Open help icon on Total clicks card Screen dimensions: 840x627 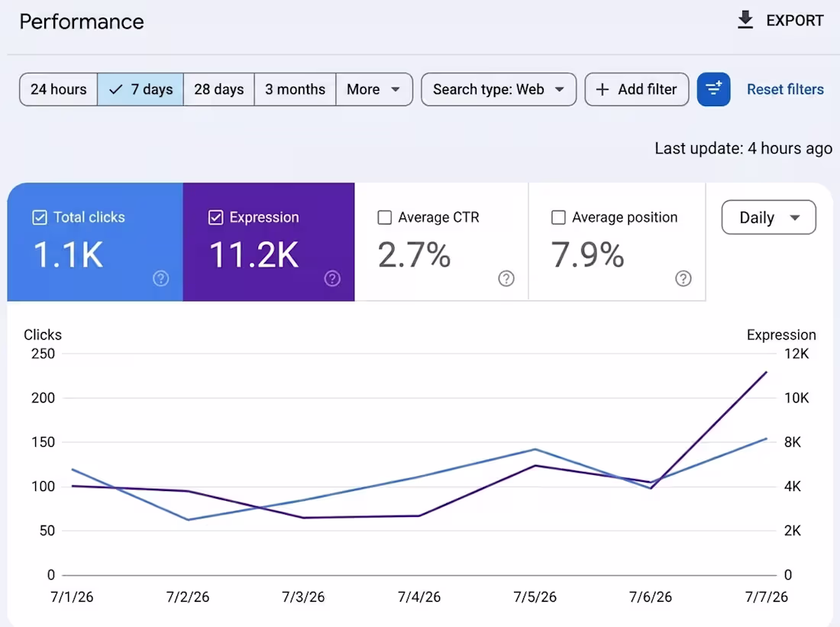(160, 278)
